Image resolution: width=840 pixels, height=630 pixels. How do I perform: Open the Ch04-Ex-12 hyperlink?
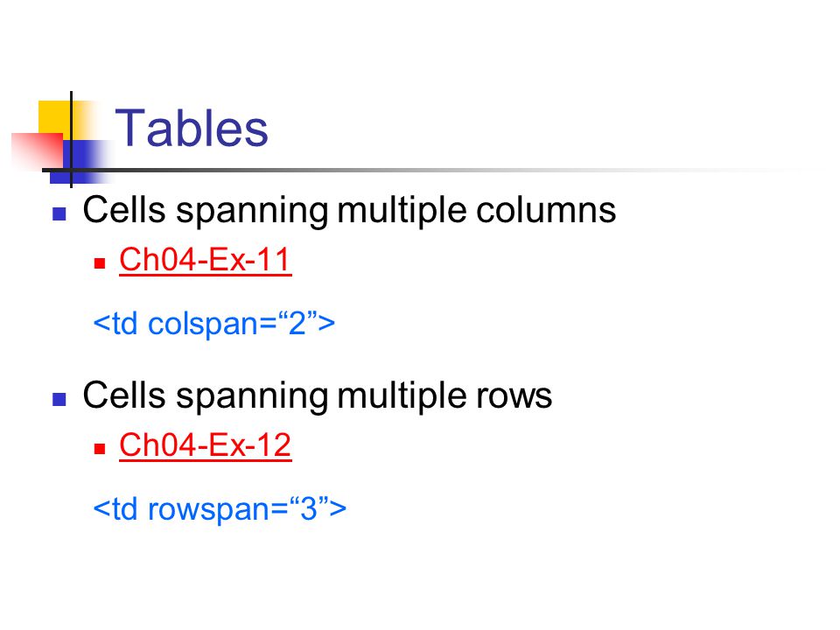[205, 445]
